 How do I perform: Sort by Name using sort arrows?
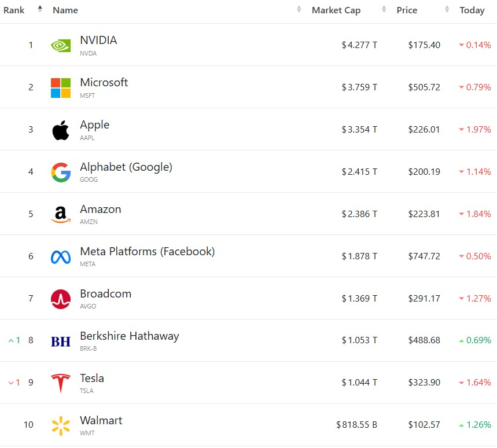299,9
